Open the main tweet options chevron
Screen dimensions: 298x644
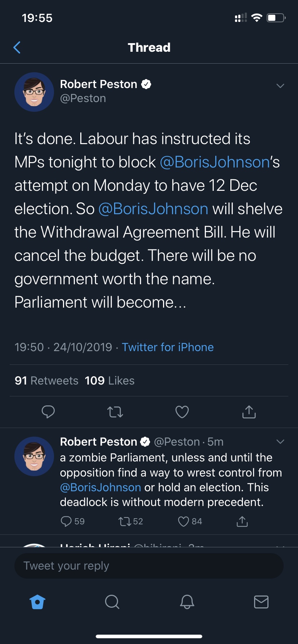280,86
